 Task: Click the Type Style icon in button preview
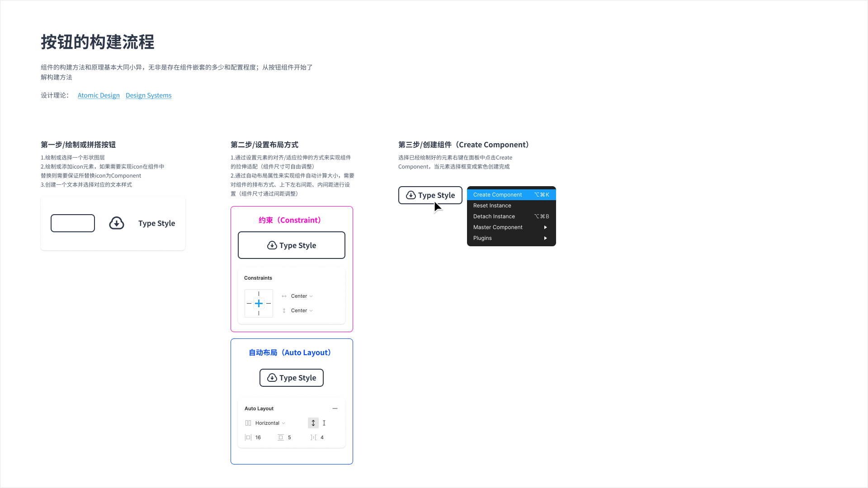[116, 222]
